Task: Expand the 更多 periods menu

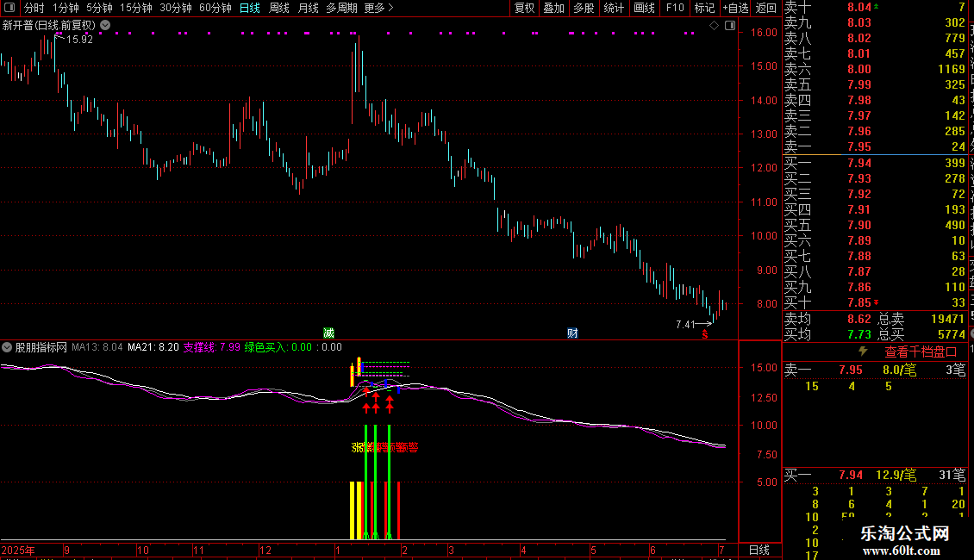Action: 378,8
